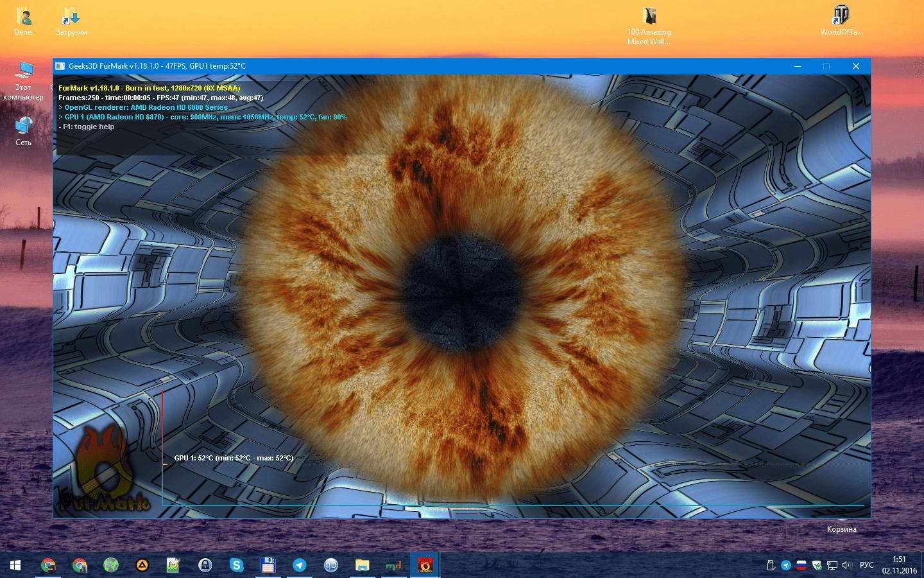The width and height of the screenshot is (924, 578).
Task: Open the Загрузки desktop shortcut
Action: [x=71, y=21]
